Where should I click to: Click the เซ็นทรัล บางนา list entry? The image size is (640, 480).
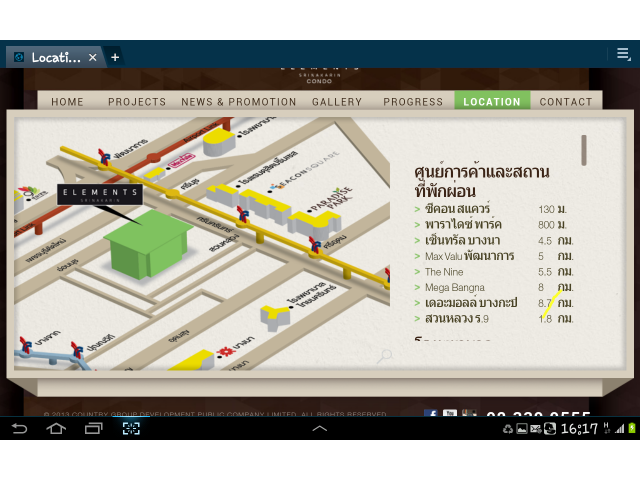pyautogui.click(x=462, y=240)
